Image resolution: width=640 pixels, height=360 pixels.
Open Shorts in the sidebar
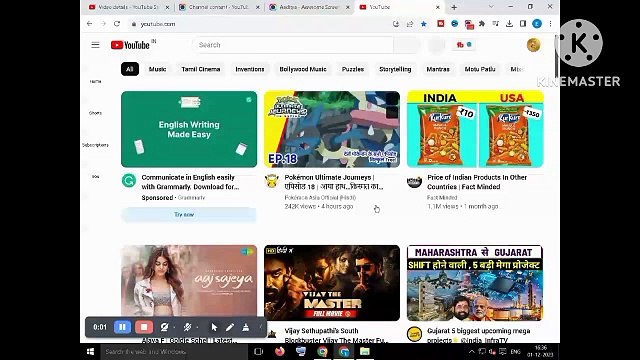(x=95, y=113)
